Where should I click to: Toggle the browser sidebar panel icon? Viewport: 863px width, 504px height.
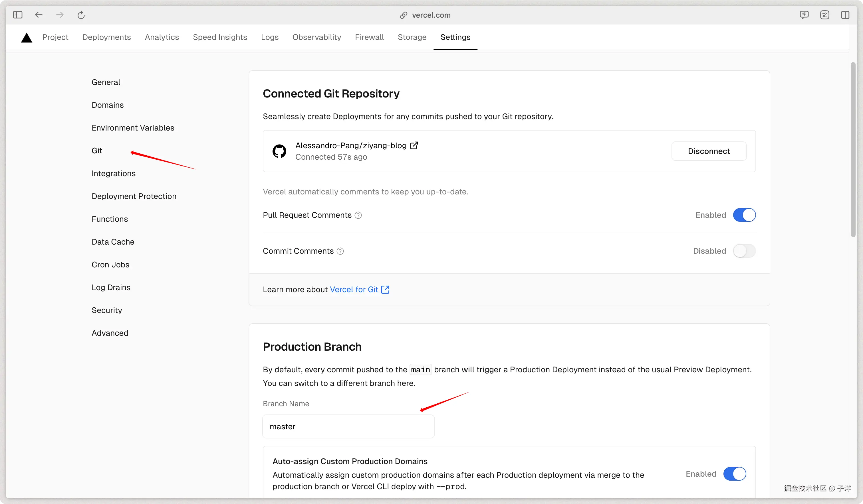[18, 15]
